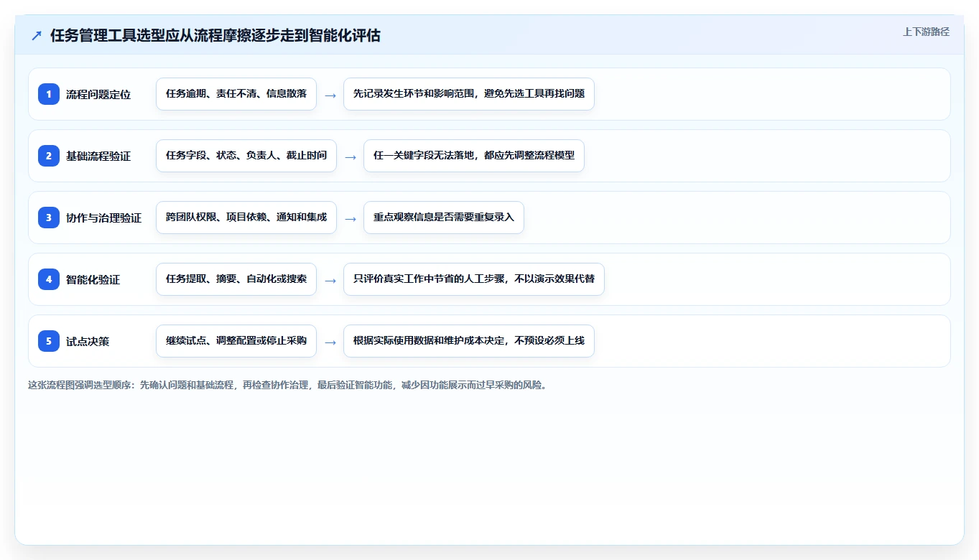
Task: Click the 根据实际使用数据和维护成本决定 box
Action: (x=469, y=341)
